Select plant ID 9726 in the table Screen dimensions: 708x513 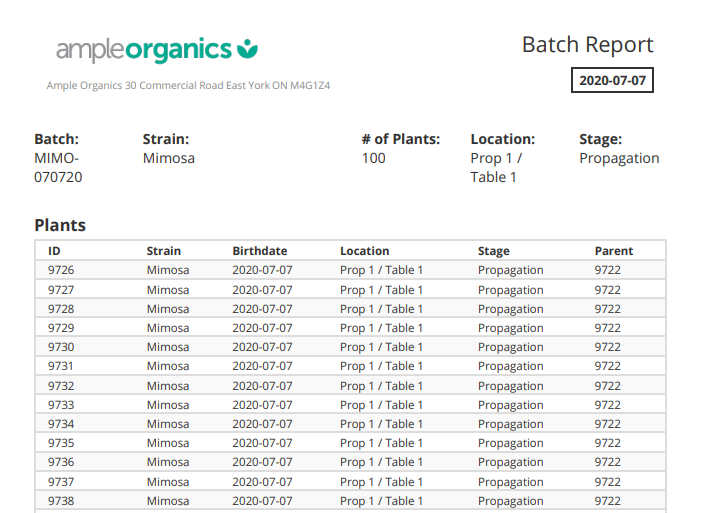tap(61, 270)
